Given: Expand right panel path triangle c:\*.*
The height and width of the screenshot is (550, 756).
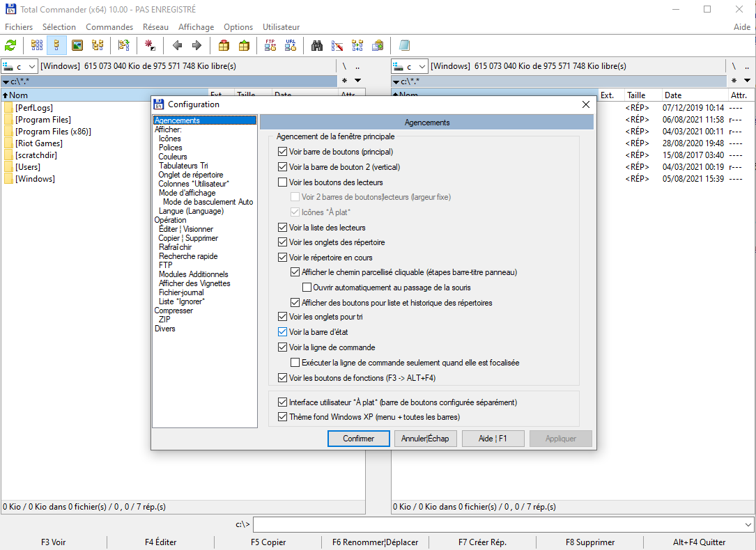Looking at the screenshot, I should [396, 82].
